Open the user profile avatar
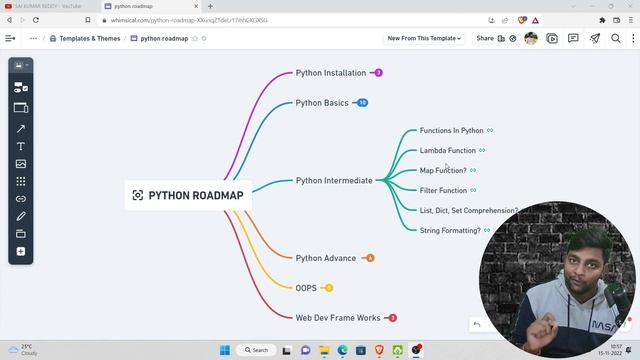The width and height of the screenshot is (640, 360). tap(531, 38)
